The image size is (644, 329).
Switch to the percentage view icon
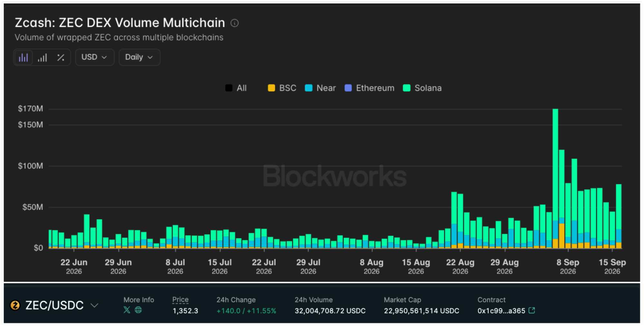(x=61, y=57)
